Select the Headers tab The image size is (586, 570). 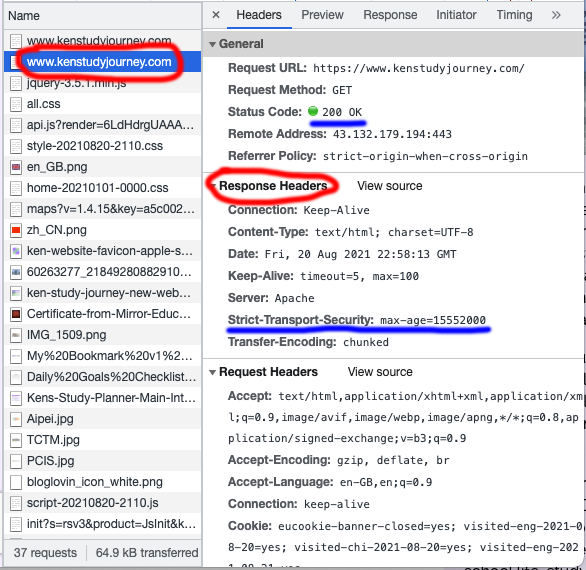tap(259, 15)
